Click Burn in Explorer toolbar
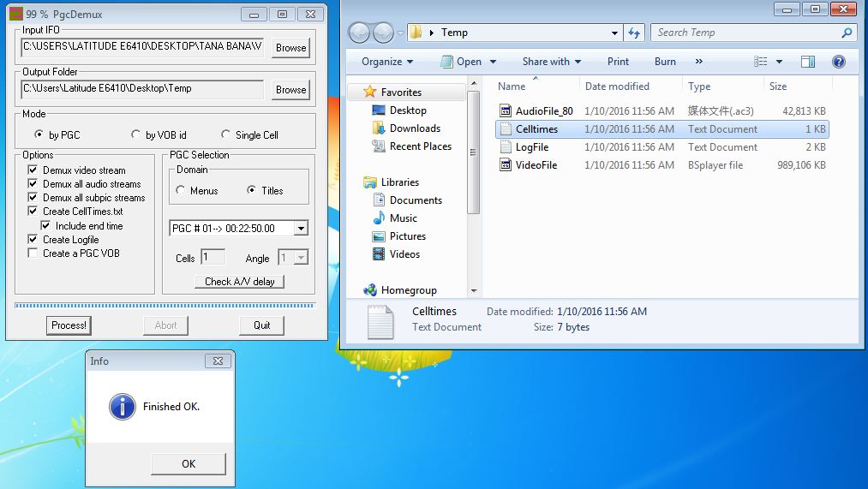This screenshot has width=868, height=489. point(665,62)
